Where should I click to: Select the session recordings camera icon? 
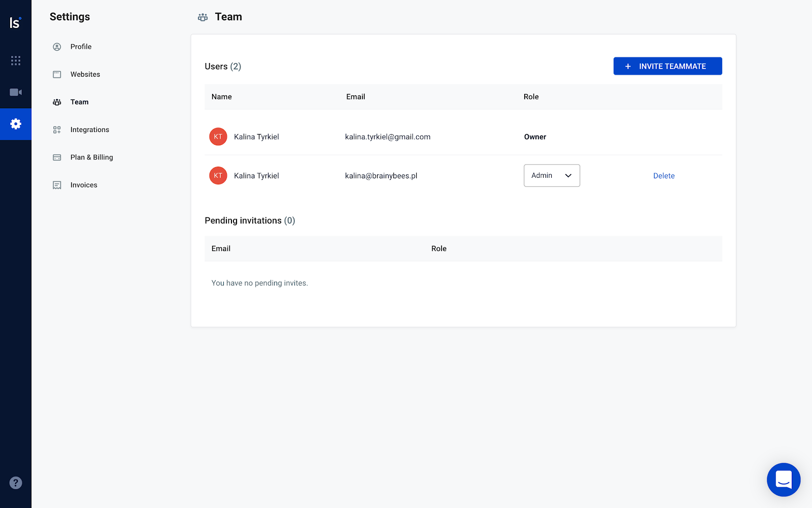(16, 92)
